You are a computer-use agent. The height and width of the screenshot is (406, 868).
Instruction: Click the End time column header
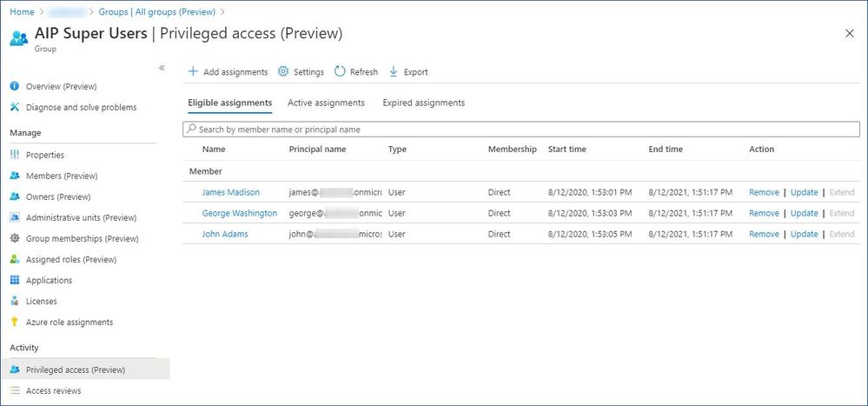(666, 149)
